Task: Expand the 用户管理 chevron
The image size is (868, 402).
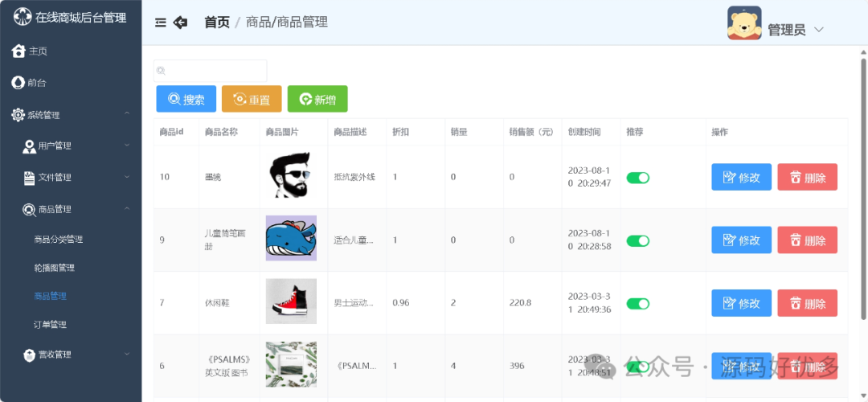Action: 127,146
